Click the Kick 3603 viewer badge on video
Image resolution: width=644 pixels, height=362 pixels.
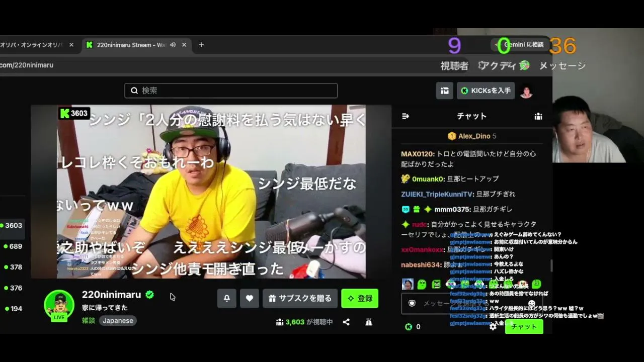coord(74,113)
